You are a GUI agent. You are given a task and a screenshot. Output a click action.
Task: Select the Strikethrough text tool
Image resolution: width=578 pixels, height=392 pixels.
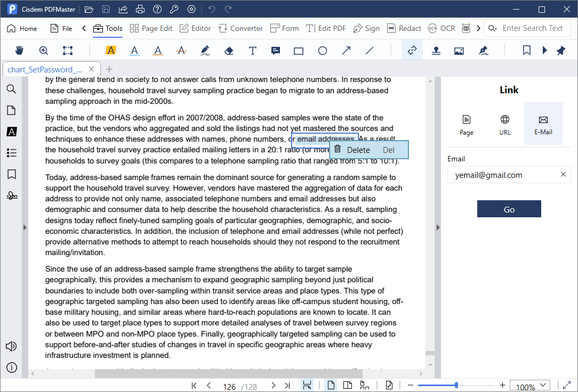point(181,51)
